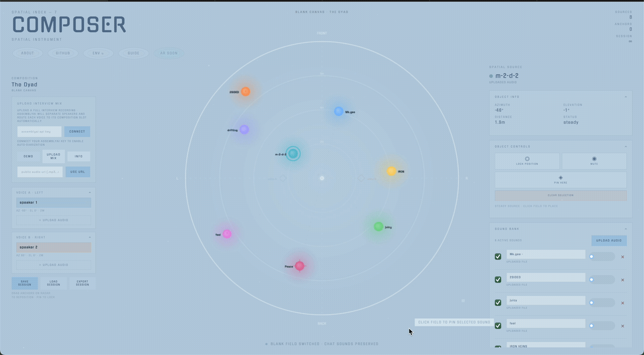
Task: Edit the juicy sound name field
Action: (x=546, y=300)
